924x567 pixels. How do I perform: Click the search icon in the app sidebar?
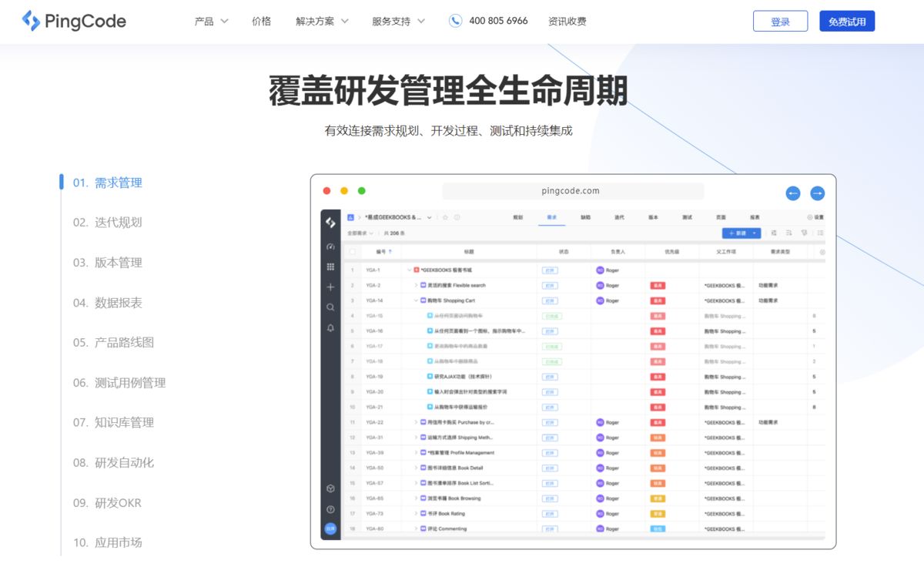pos(330,307)
